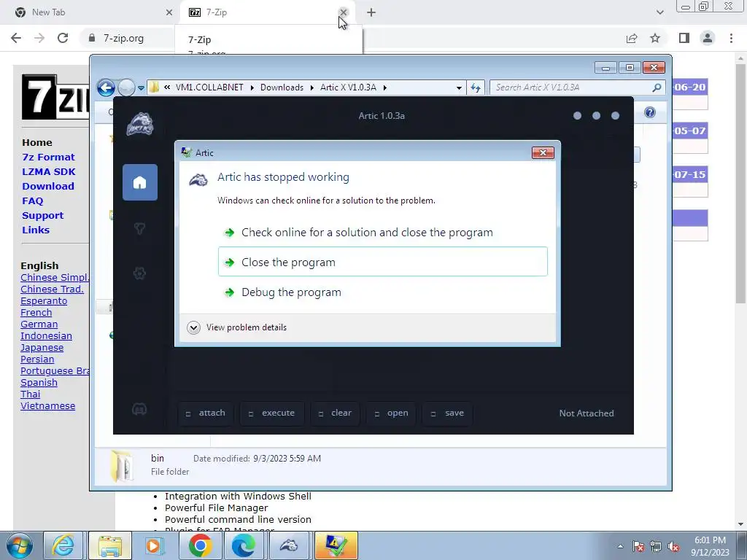Click volume icon in system tray
Screen dimensions: 747x560
point(673,547)
